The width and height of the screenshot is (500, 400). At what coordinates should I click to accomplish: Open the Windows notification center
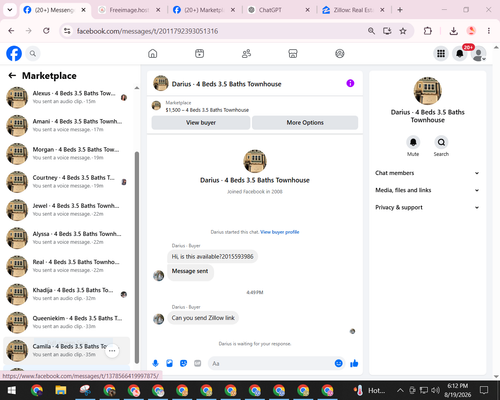[x=484, y=390]
